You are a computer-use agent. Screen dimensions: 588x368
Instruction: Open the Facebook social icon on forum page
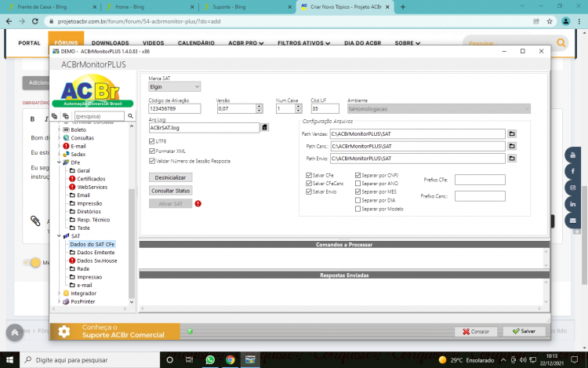[572, 171]
